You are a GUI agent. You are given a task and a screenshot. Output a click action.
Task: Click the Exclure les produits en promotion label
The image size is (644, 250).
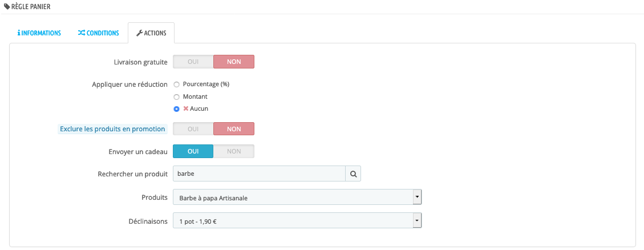pos(112,128)
